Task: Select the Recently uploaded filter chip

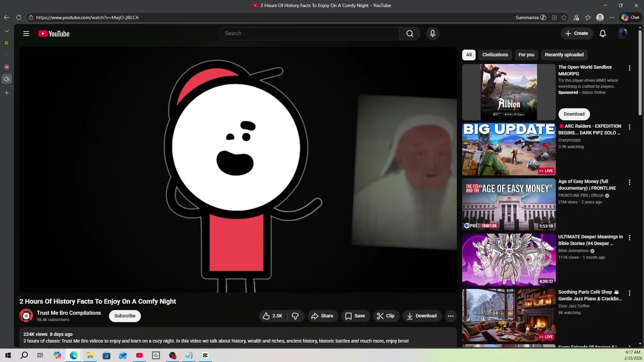Action: pyautogui.click(x=564, y=55)
